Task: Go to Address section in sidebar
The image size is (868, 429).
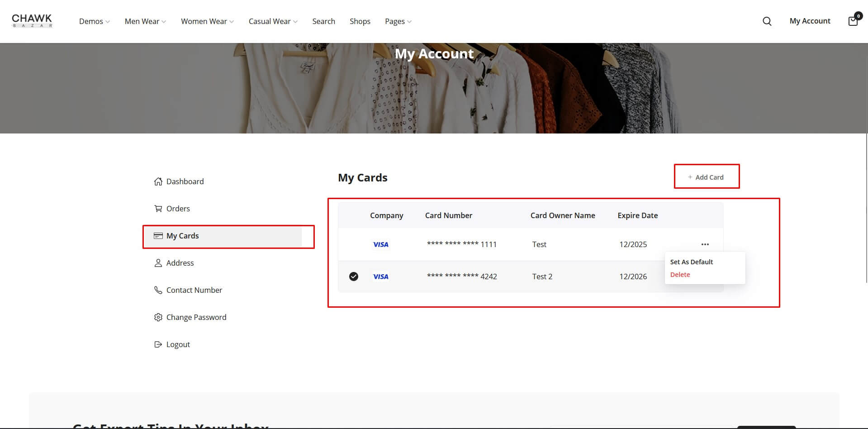Action: (180, 263)
